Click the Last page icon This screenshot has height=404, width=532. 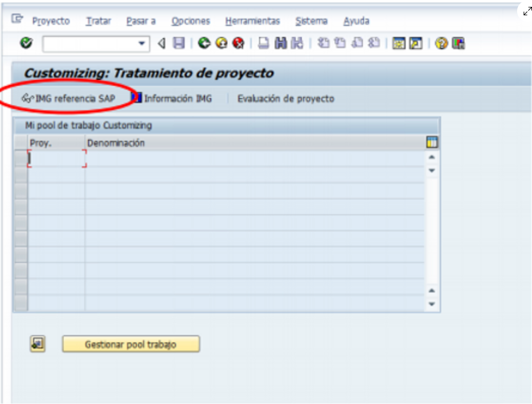(374, 43)
